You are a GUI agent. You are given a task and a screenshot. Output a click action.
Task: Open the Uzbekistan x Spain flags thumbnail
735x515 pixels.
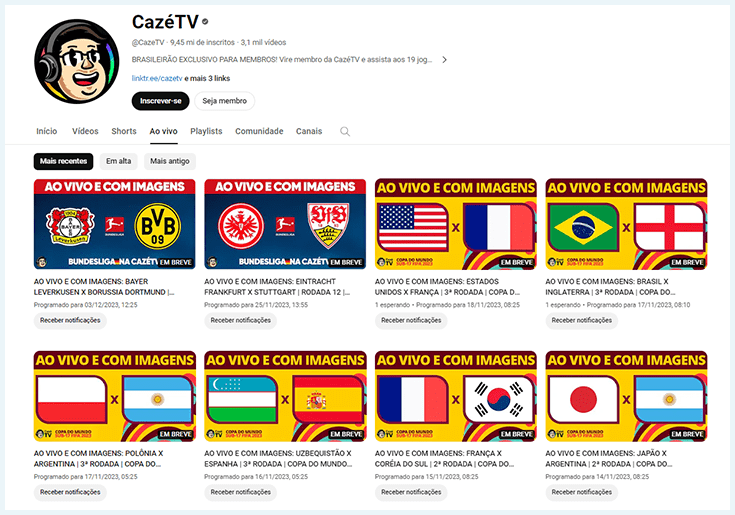point(285,396)
